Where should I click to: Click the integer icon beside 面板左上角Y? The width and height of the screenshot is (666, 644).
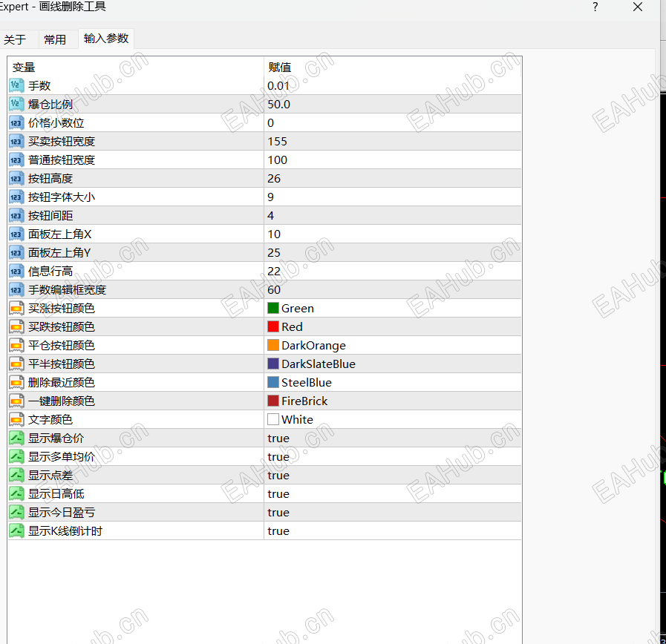(16, 252)
